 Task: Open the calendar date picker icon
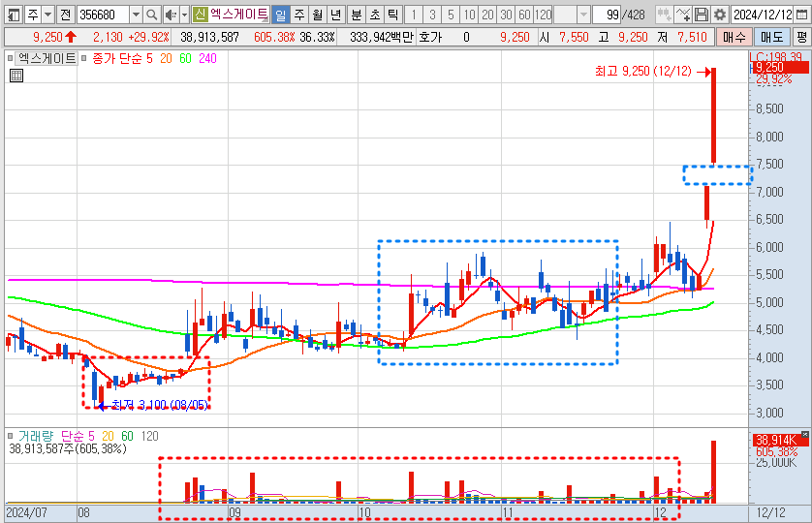pos(801,15)
